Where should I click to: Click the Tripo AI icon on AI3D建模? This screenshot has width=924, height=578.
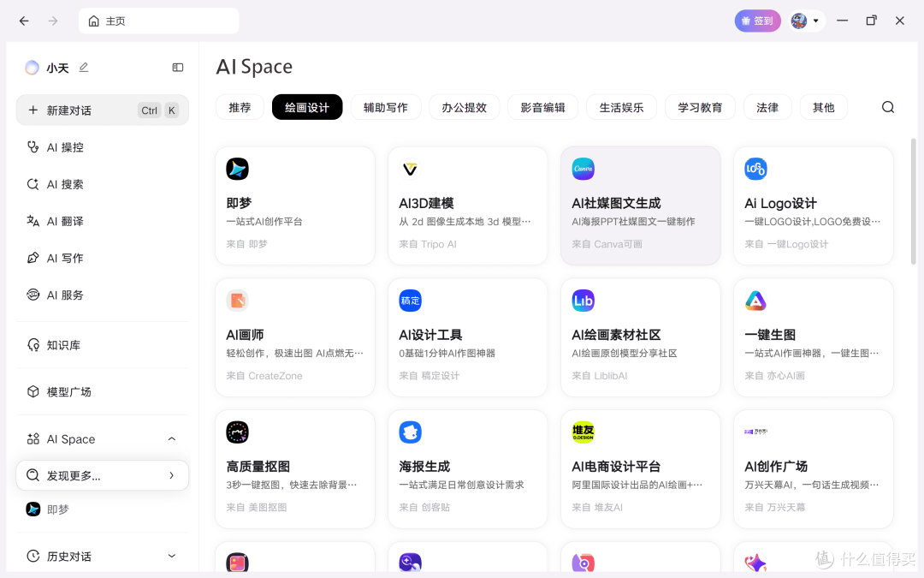tap(410, 169)
